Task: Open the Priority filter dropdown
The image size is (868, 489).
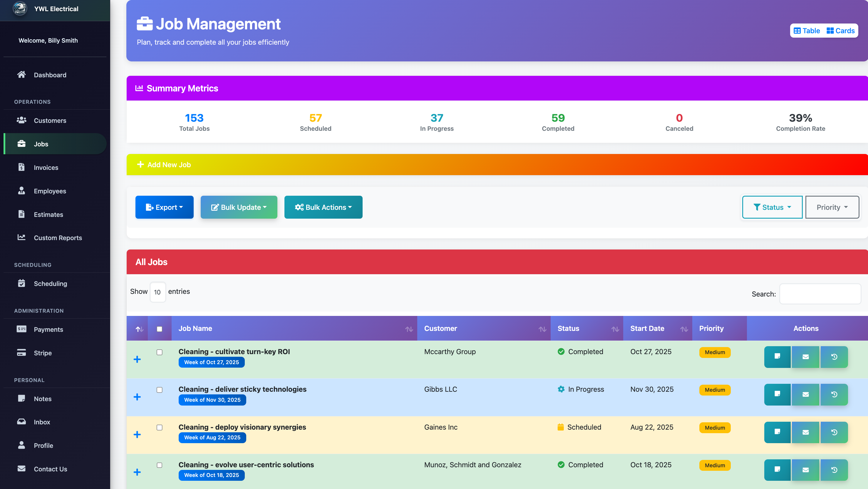Action: tap(832, 207)
